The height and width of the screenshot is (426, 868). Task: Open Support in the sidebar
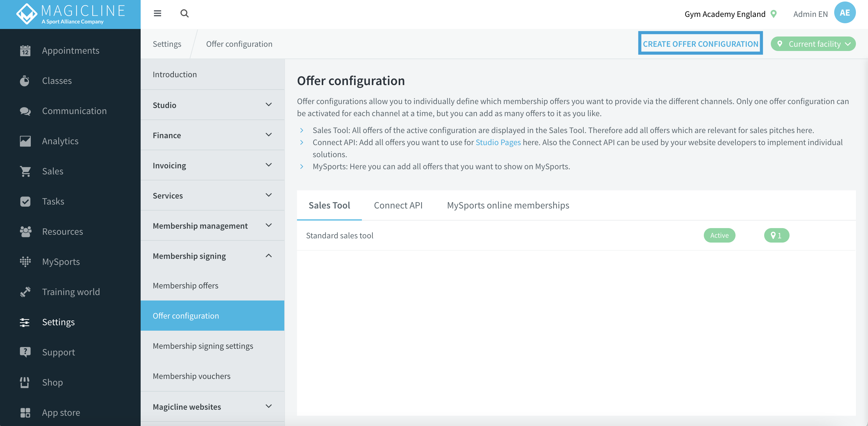click(x=70, y=352)
